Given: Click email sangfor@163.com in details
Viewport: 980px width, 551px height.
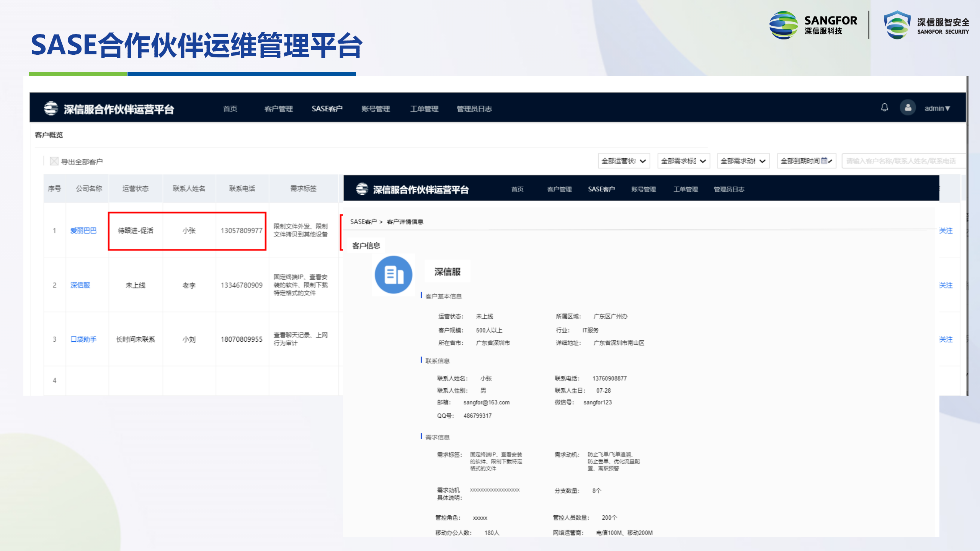Looking at the screenshot, I should click(487, 402).
